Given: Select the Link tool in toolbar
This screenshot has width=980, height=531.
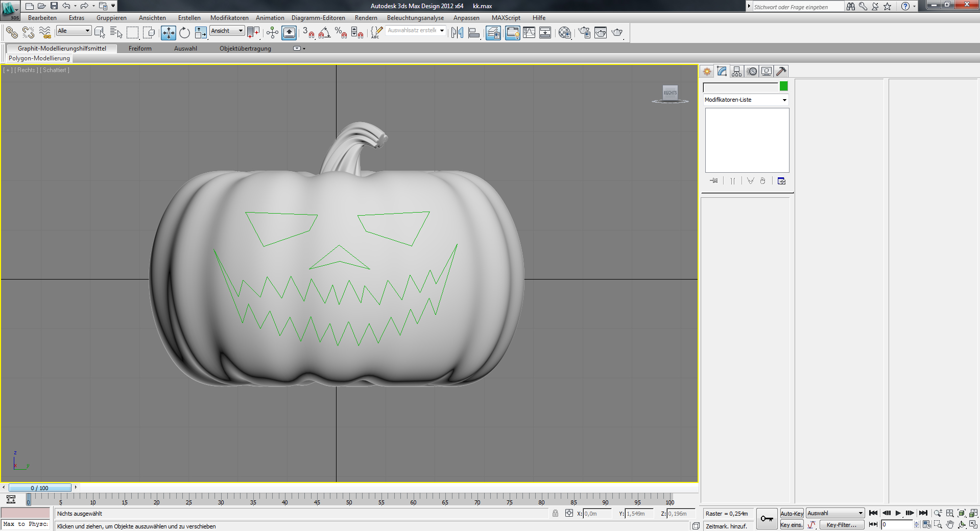Looking at the screenshot, I should (x=12, y=33).
